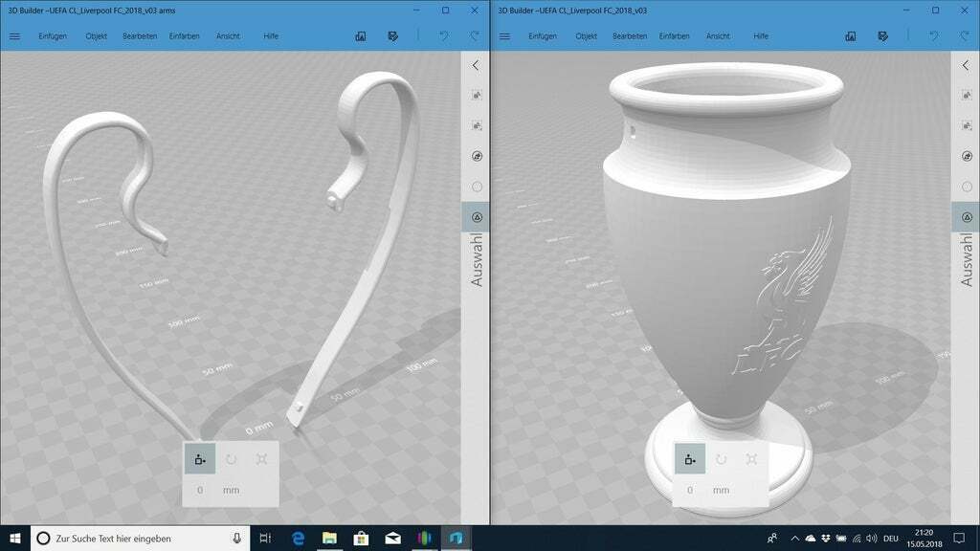This screenshot has height=551, width=980.
Task: Click select-all icon in arms window side panel
Action: pos(477,95)
